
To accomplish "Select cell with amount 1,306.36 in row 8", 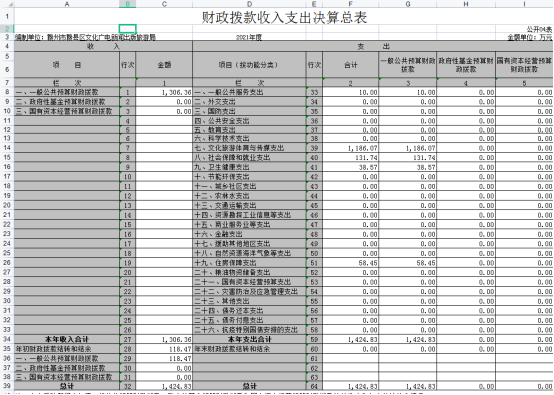I will [164, 92].
